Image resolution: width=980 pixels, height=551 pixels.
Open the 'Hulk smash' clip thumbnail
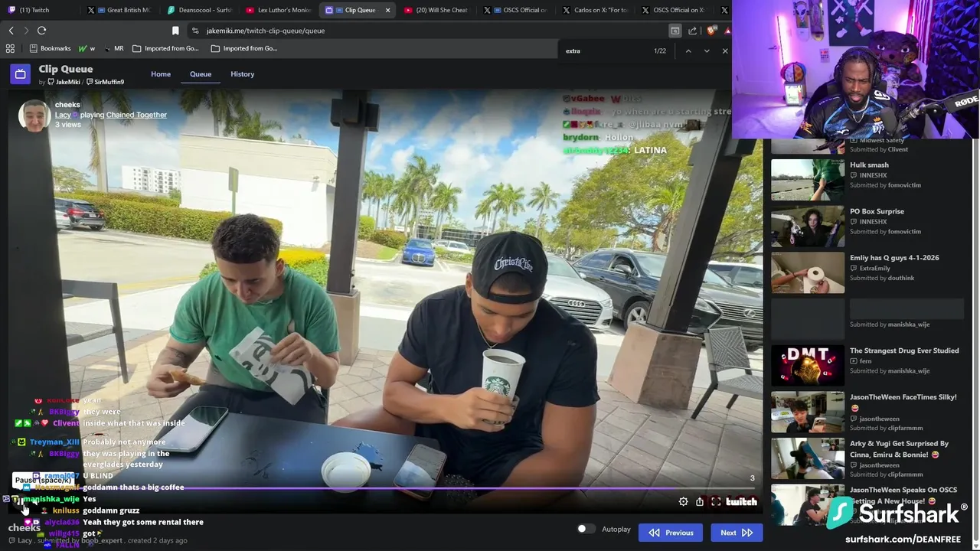point(808,179)
